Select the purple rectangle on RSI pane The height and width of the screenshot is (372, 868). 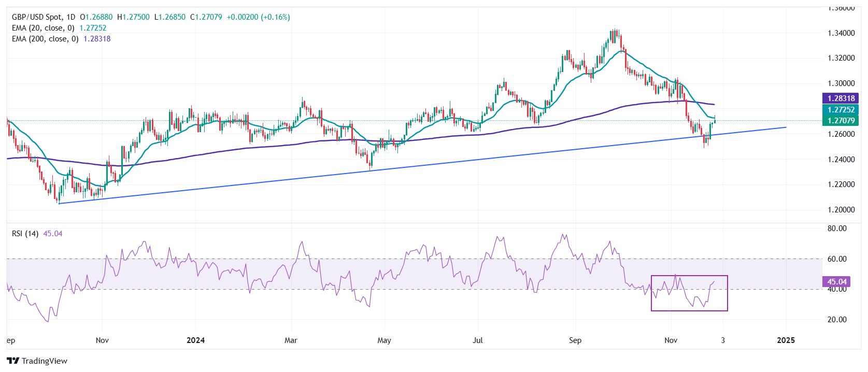689,310
